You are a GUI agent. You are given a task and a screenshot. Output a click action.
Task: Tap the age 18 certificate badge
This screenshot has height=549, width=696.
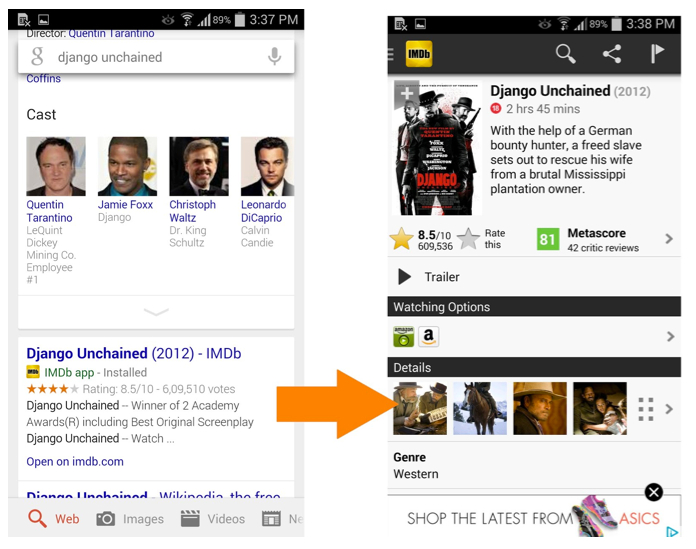(x=496, y=108)
